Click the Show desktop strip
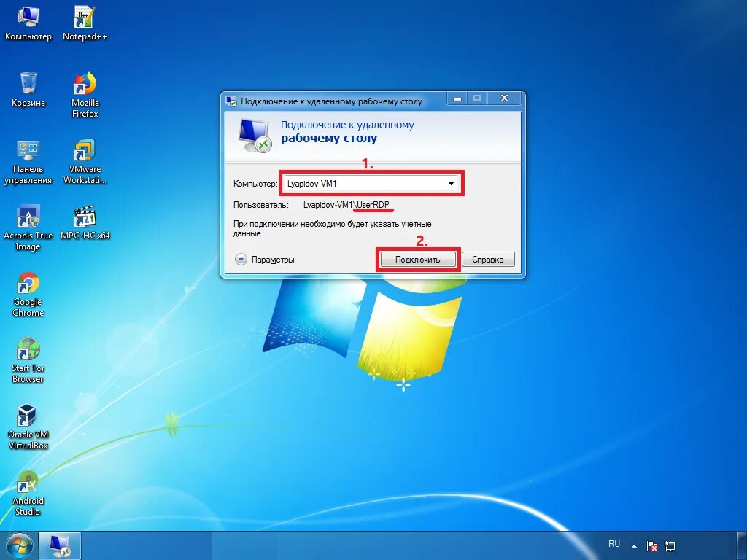Screen dimensions: 747x560 742,546
